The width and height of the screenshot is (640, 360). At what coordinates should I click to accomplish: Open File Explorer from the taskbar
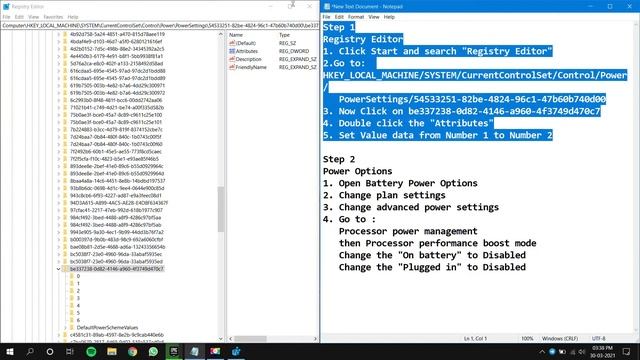(x=112, y=351)
